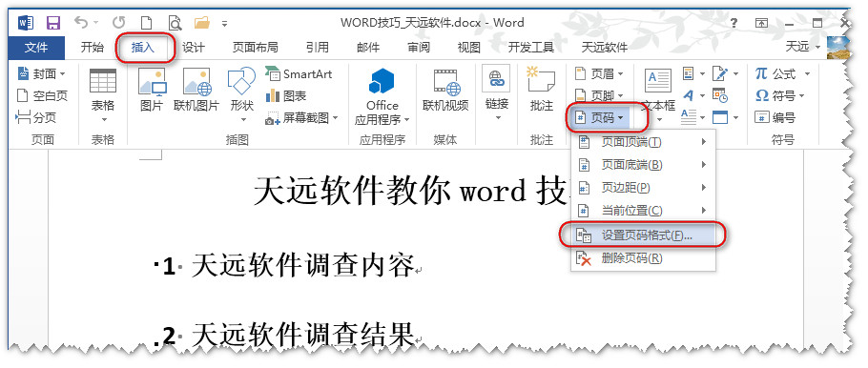Insert 联机图片 online pictures
Image resolution: width=868 pixels, height=368 pixels.
click(x=196, y=90)
